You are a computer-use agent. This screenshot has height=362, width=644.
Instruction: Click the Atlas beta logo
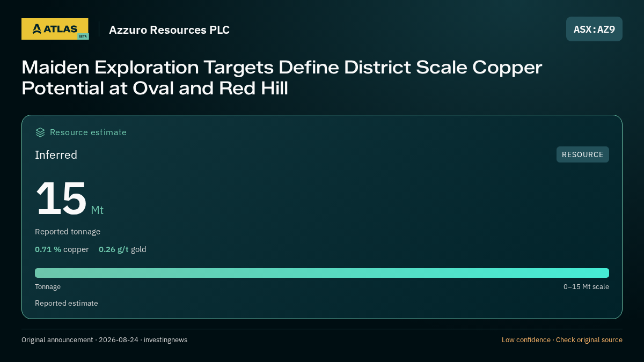(55, 29)
